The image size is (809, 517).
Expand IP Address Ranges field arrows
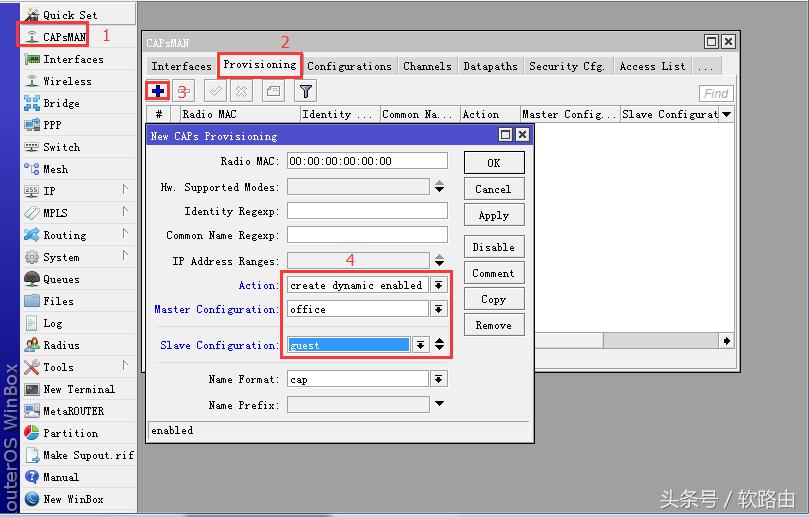440,260
